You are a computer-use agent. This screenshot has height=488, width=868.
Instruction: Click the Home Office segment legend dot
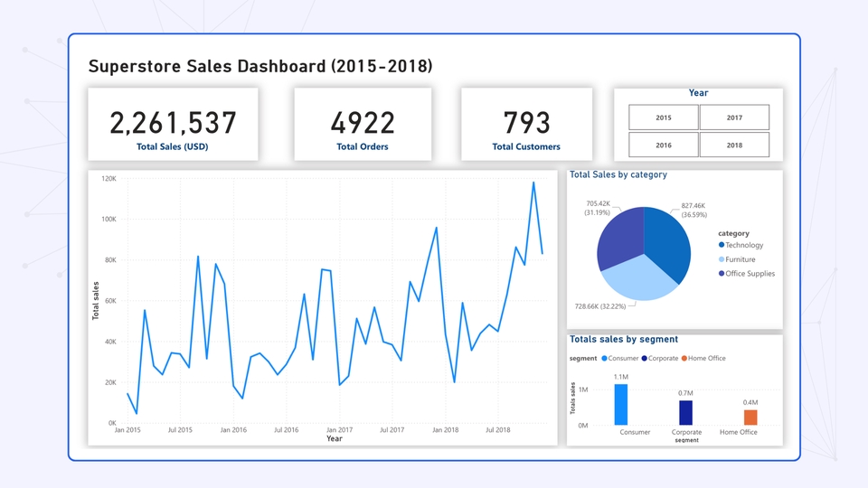[x=685, y=359]
